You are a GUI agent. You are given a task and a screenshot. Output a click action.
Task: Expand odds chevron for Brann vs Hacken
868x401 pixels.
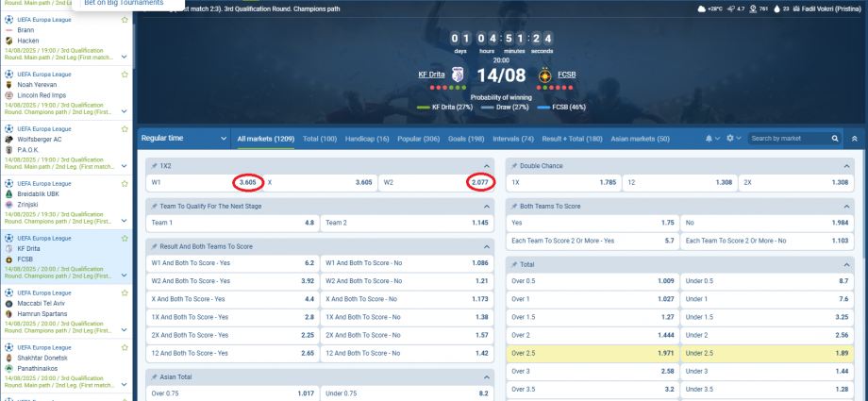tap(125, 57)
